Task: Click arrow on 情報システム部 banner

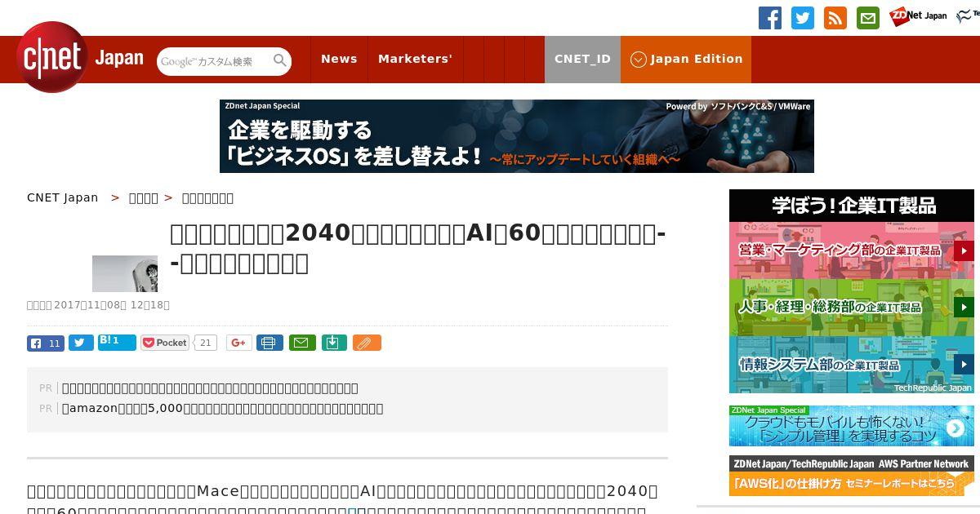Action: [964, 365]
